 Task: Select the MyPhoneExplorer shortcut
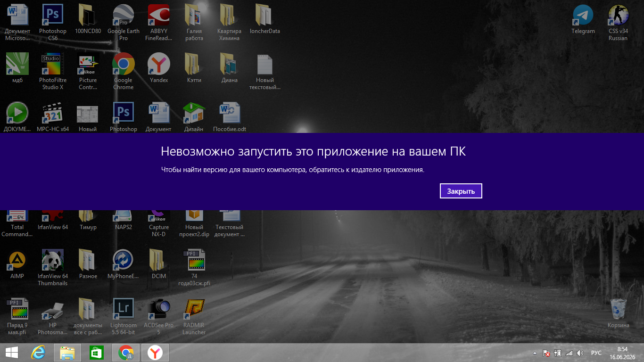(x=124, y=263)
